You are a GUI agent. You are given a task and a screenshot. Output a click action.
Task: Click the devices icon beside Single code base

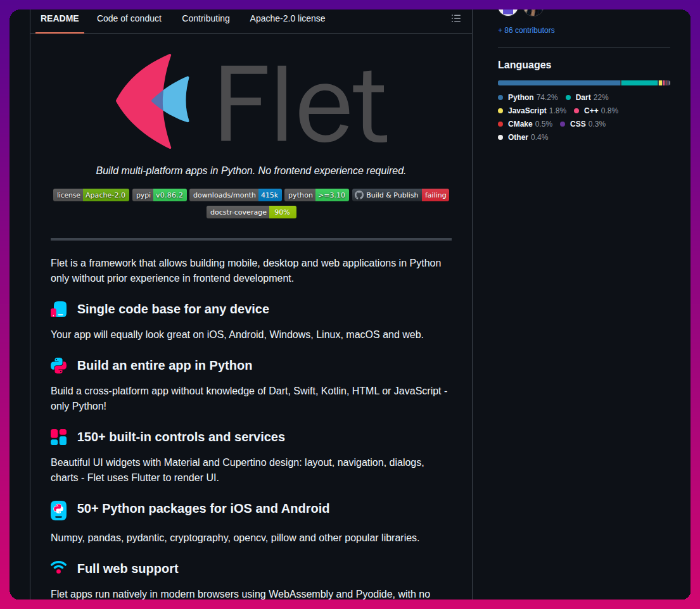tap(58, 309)
